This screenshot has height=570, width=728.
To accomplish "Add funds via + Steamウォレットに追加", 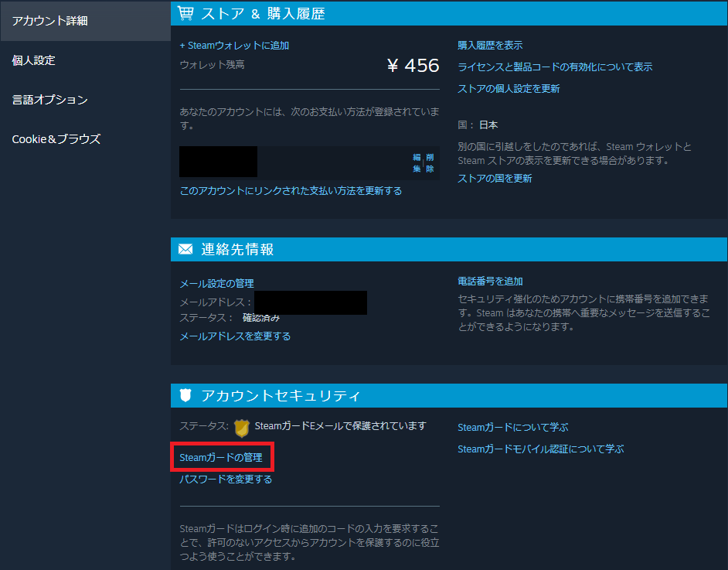I will [234, 46].
